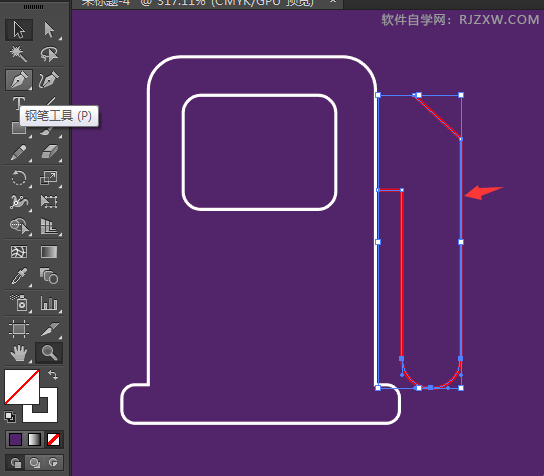Reset default fill and stroke icon
The height and width of the screenshot is (476, 544).
10,416
